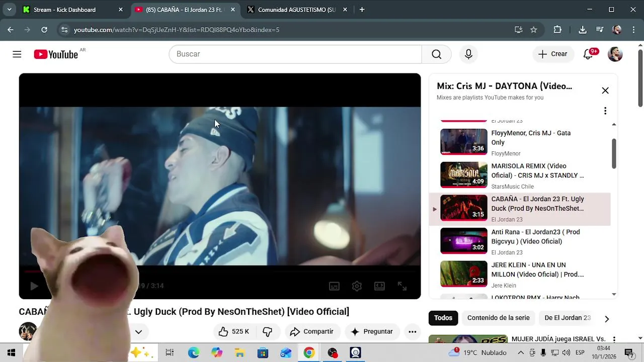Like the video with 525 K
Screen dimensions: 644x362
(x=234, y=331)
